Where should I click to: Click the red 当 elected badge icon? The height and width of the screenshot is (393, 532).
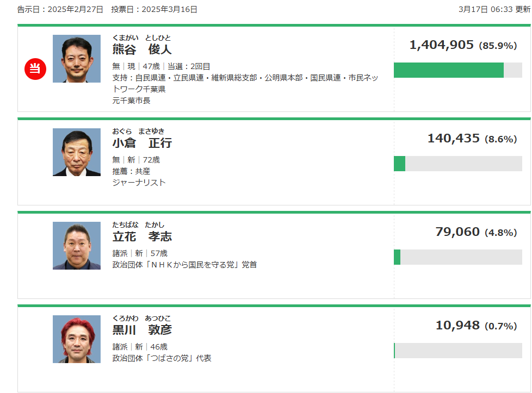pyautogui.click(x=35, y=68)
